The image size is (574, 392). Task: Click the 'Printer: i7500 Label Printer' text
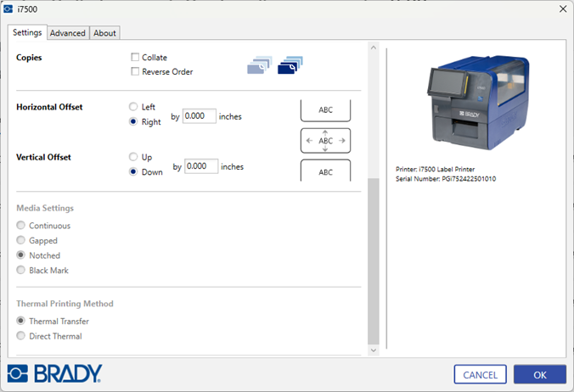[436, 170]
